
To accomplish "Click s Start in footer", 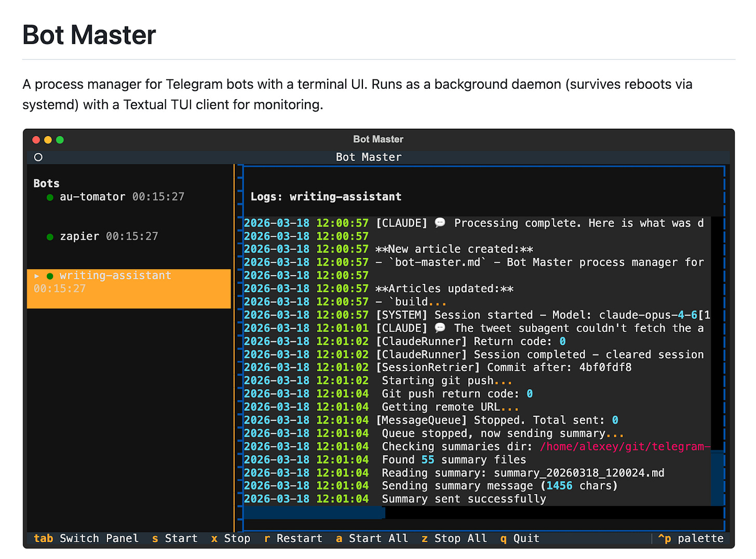I will point(175,538).
